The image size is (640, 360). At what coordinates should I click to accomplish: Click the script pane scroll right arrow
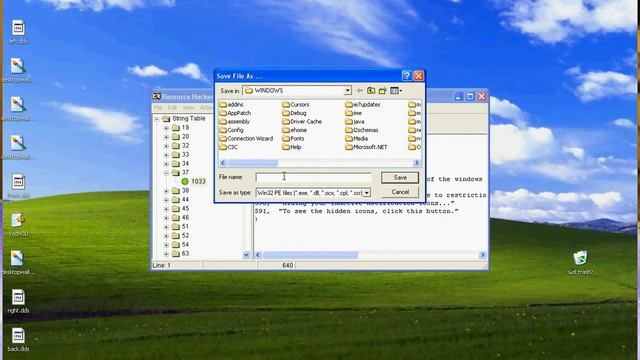coord(482,255)
